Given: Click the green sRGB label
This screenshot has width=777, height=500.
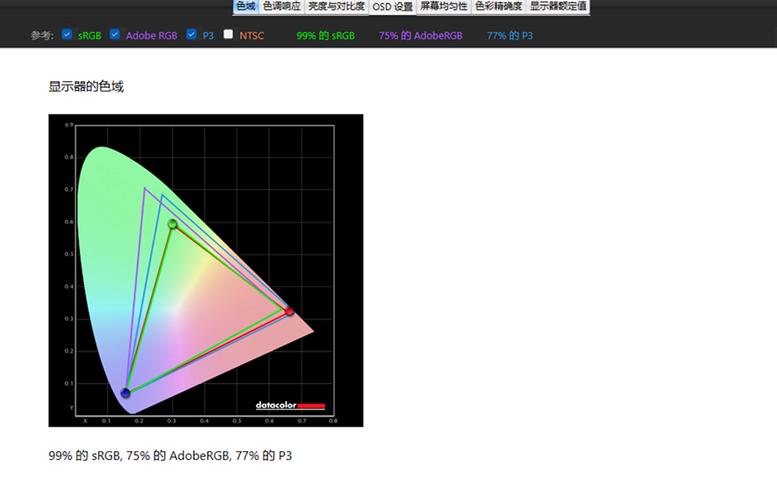Looking at the screenshot, I should pyautogui.click(x=90, y=36).
